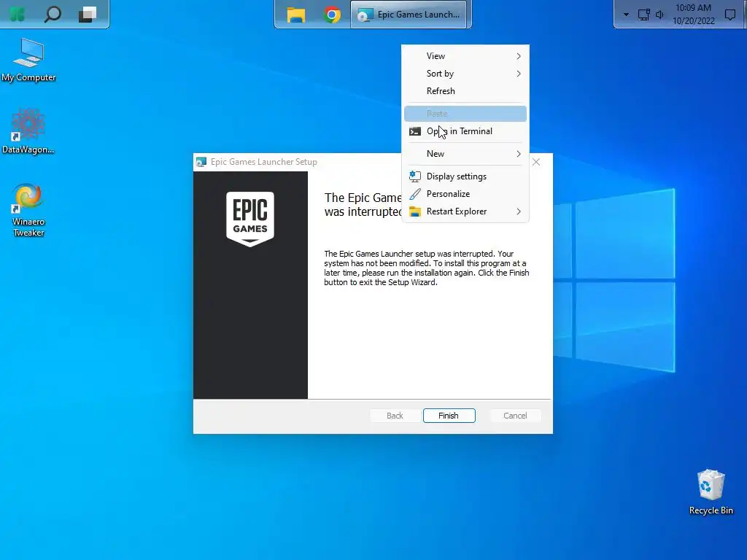Screen dimensions: 747x560
Task: Expand the Restart Explorer submenu
Action: (465, 211)
